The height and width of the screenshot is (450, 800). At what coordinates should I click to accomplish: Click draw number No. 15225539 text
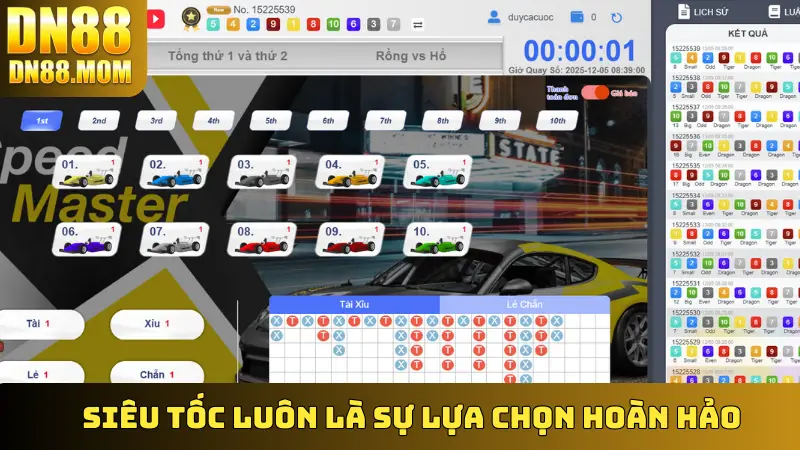[264, 10]
